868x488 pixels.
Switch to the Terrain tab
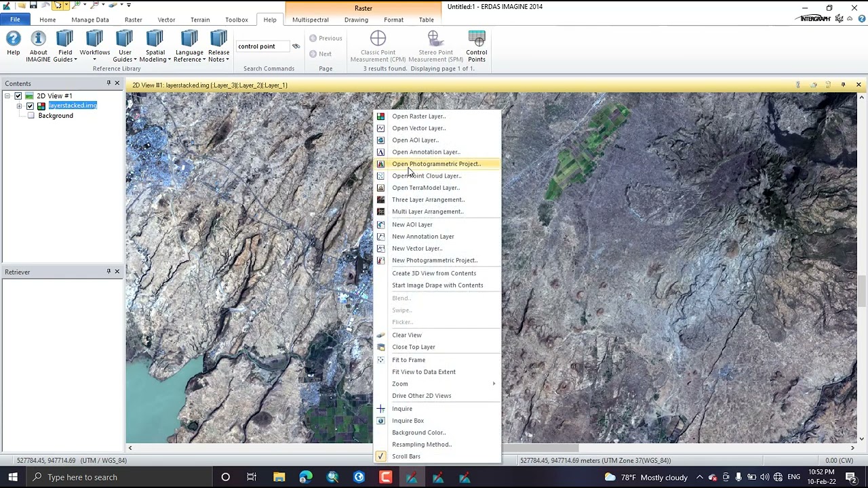pyautogui.click(x=200, y=20)
